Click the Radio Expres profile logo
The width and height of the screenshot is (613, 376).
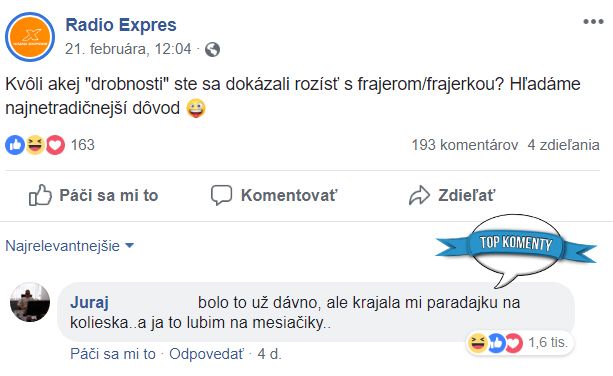pos(30,37)
